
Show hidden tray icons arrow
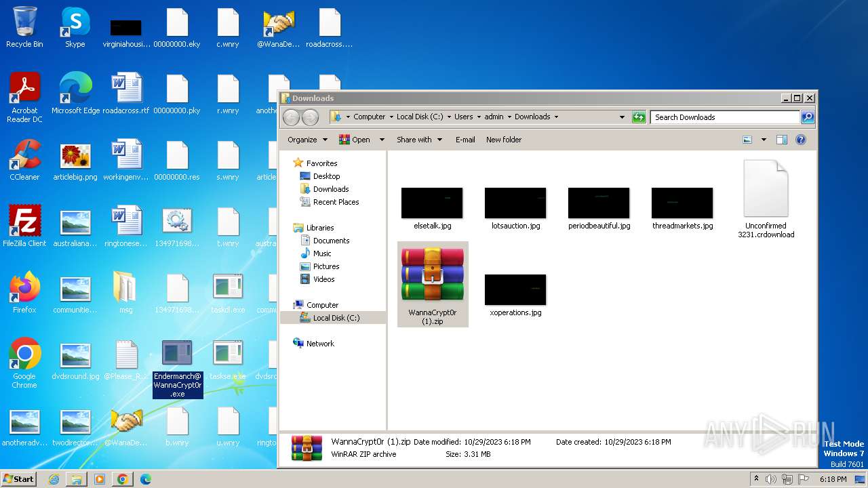click(757, 479)
